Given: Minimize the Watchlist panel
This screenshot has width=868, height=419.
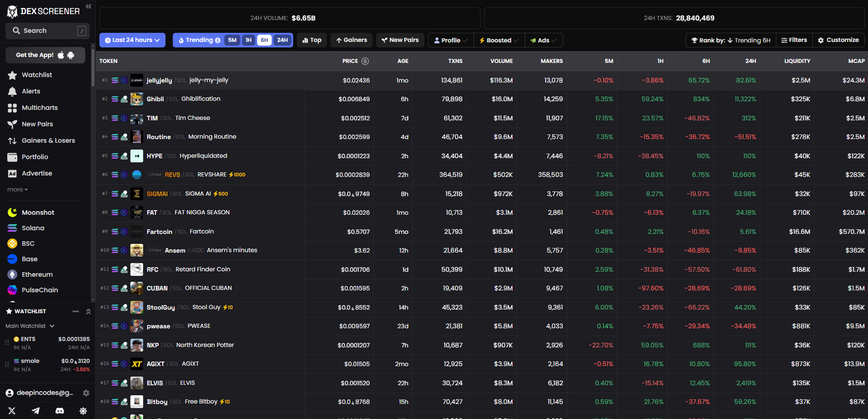Looking at the screenshot, I should click(x=76, y=311).
